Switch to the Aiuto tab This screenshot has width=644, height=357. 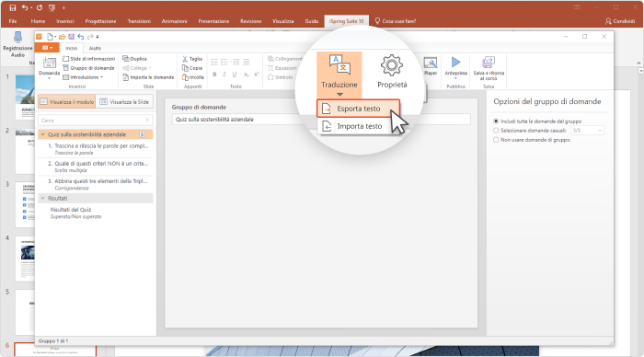[95, 48]
